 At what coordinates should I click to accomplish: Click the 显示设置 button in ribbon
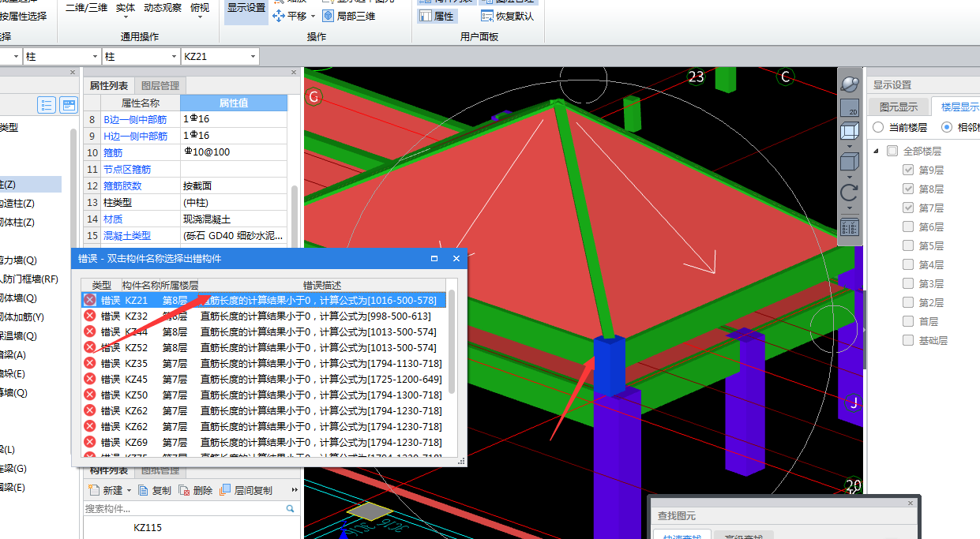click(246, 12)
